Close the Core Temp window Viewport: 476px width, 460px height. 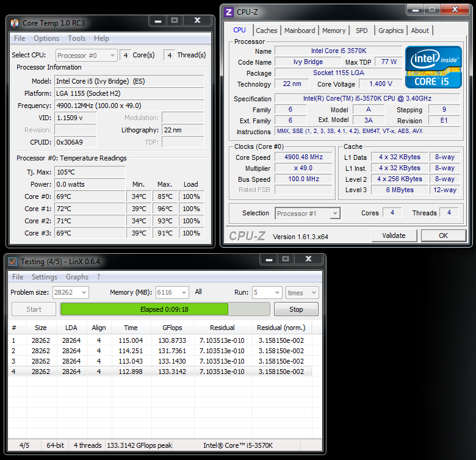point(197,21)
